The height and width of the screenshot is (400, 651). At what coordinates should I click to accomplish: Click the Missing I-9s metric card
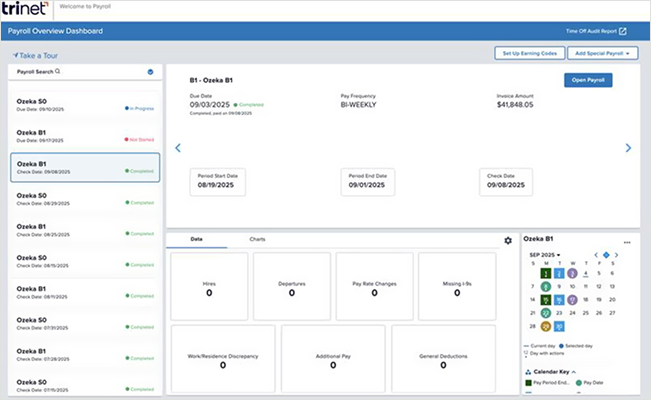[x=457, y=287]
